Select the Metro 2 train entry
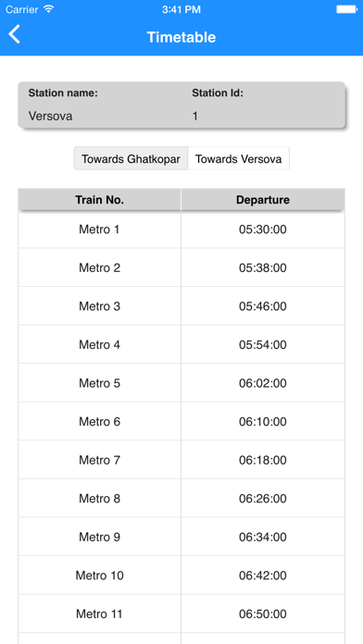Image resolution: width=363 pixels, height=644 pixels. pyautogui.click(x=99, y=267)
